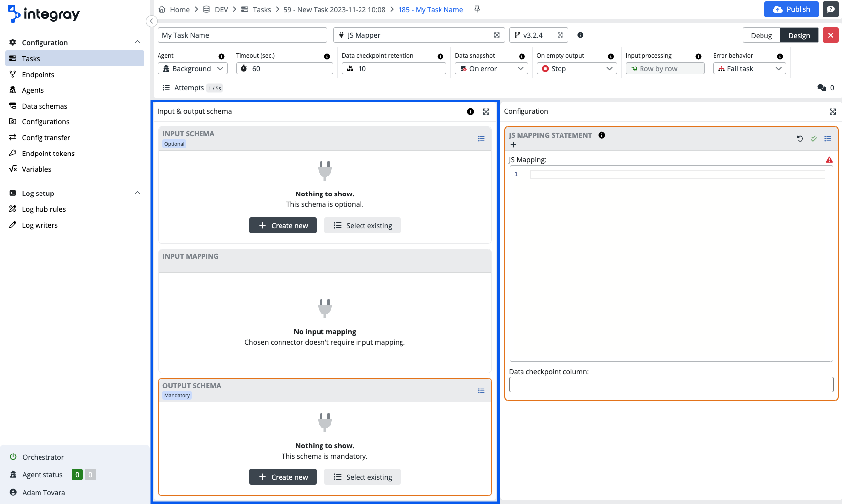Click the Output Schema list menu icon
This screenshot has width=842, height=504.
coord(481,390)
